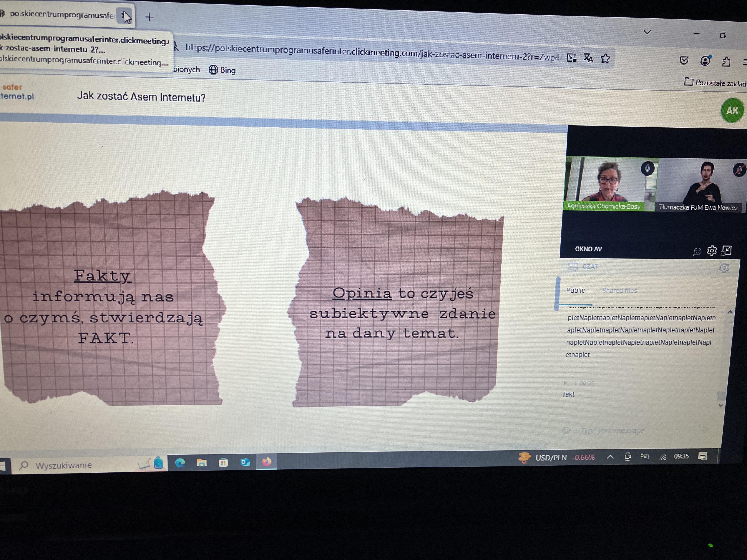This screenshot has height=560, width=747.
Task: Click the Agnieszka Chomicka-Bosy video thumbnail
Action: tap(611, 184)
